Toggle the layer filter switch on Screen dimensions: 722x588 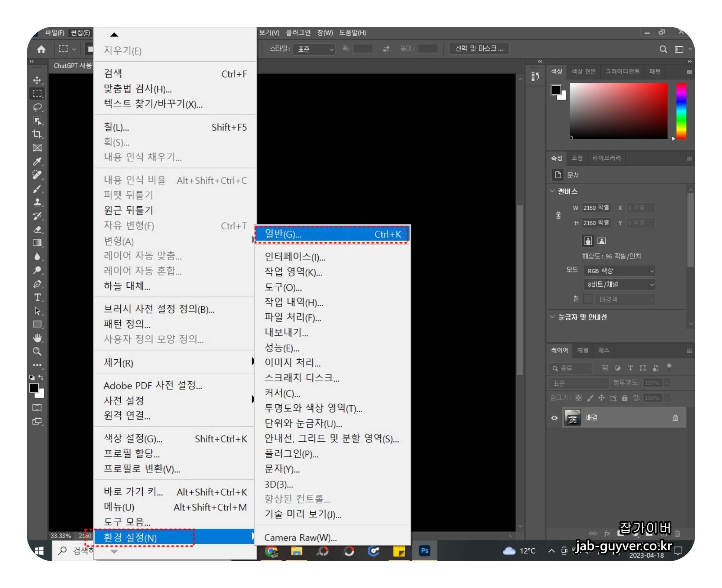click(x=669, y=367)
